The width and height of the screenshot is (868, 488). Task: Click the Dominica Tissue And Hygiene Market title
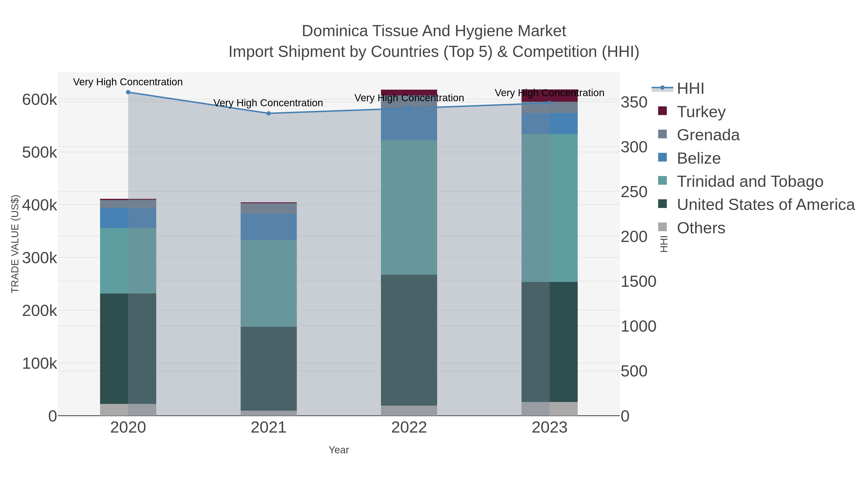point(434,31)
